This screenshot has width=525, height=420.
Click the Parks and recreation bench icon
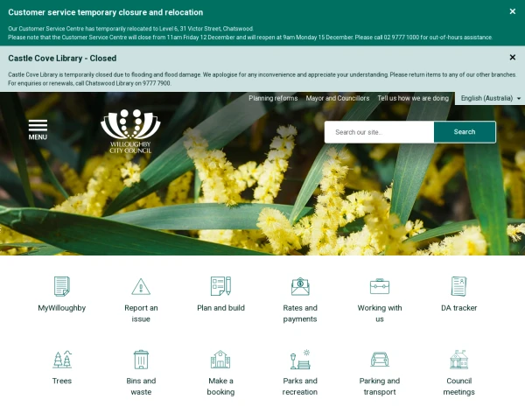tap(300, 360)
